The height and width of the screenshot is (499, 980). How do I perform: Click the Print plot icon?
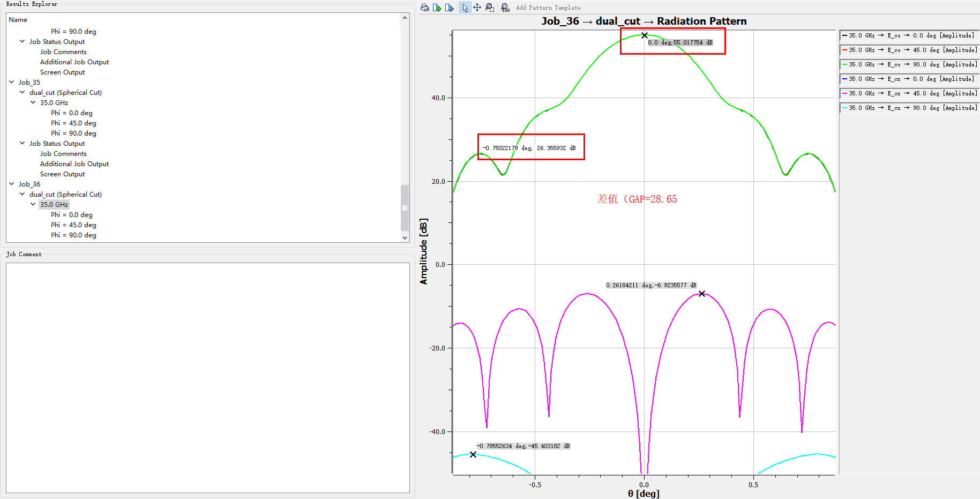click(425, 8)
